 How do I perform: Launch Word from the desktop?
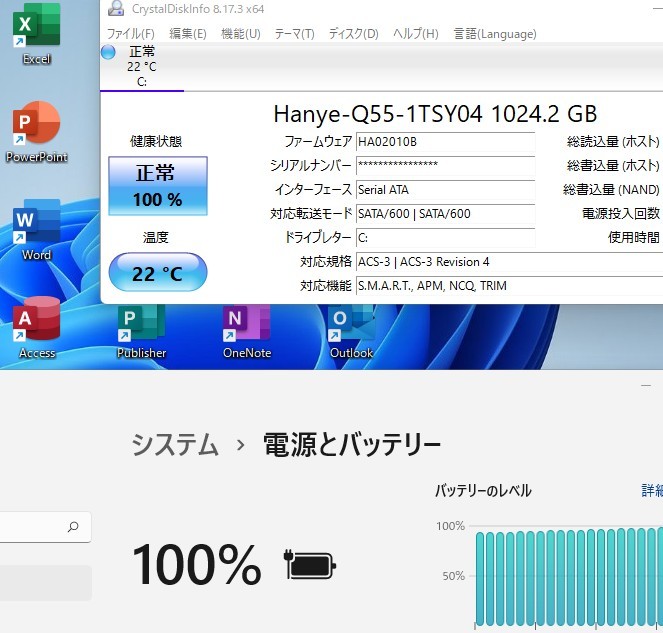coord(36,230)
